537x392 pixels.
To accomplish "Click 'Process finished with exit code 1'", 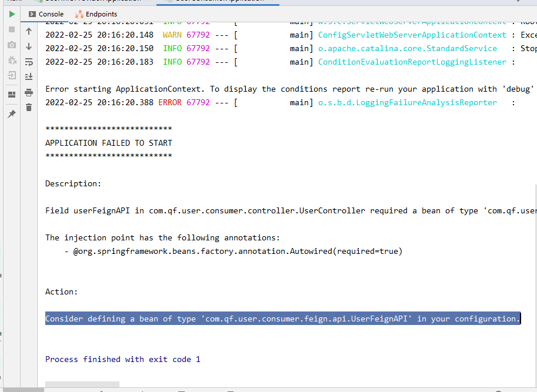I will [122, 359].
